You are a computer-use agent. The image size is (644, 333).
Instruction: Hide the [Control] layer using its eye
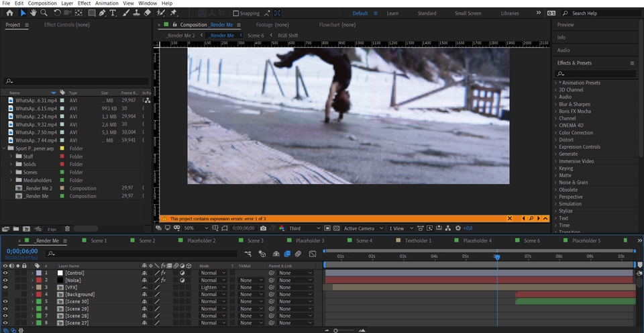click(6, 273)
